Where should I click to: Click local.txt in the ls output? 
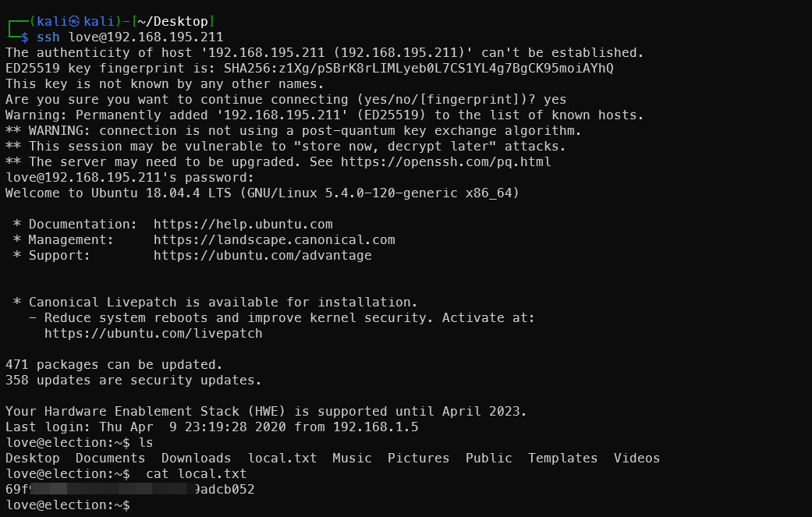coord(282,458)
